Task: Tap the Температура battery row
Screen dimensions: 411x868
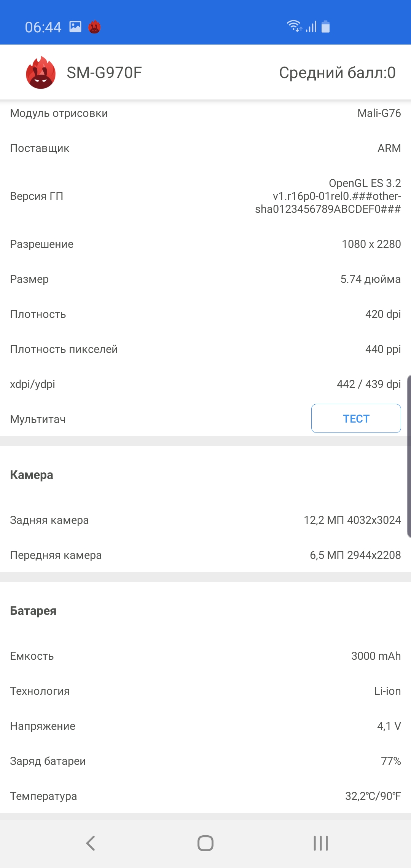Action: tap(205, 796)
